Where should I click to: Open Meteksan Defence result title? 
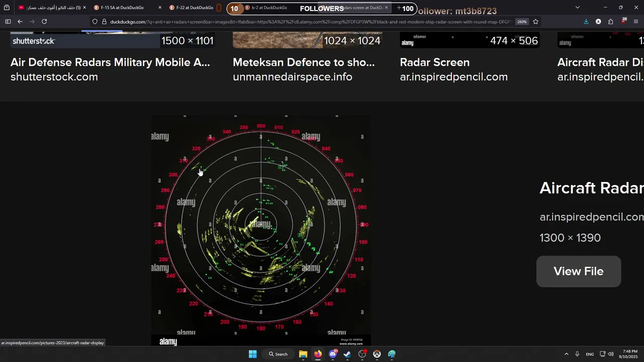click(303, 62)
